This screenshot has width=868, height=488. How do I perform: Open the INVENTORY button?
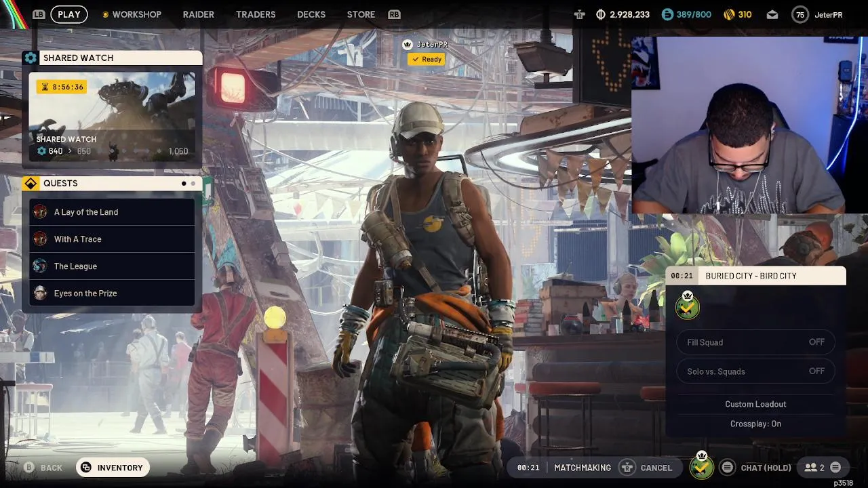pos(113,468)
